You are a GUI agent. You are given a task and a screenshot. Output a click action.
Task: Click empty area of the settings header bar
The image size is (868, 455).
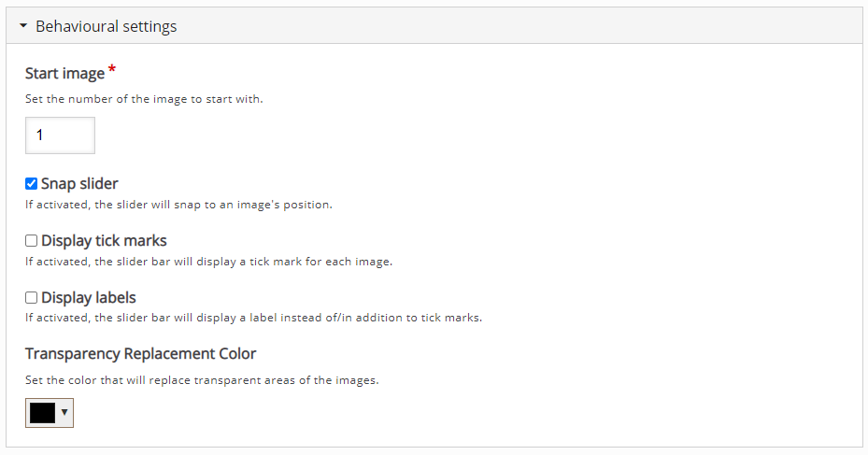tap(514, 26)
